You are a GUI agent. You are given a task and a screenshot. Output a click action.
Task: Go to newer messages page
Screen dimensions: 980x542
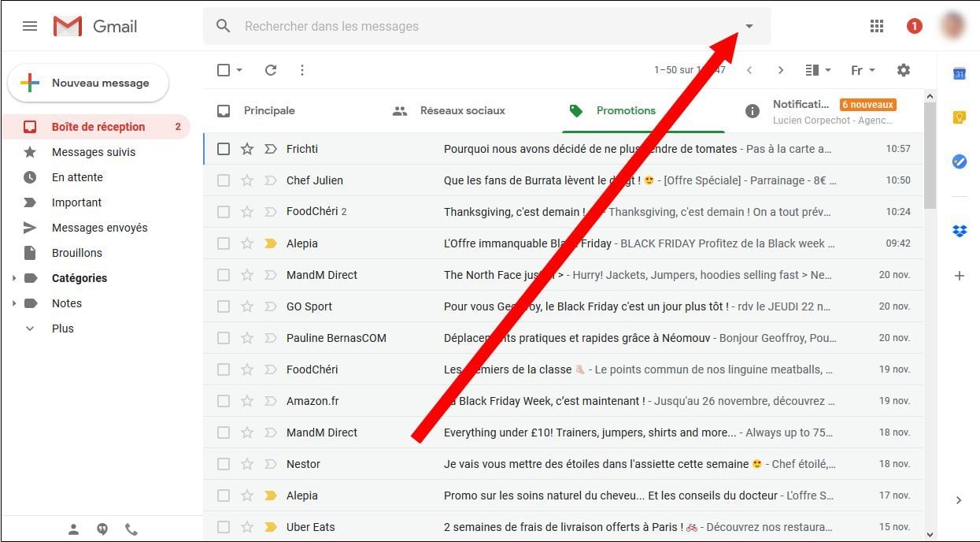tap(749, 70)
